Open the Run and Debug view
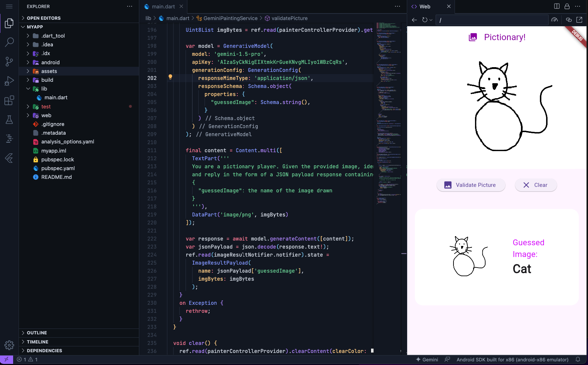The height and width of the screenshot is (365, 588). (9, 81)
